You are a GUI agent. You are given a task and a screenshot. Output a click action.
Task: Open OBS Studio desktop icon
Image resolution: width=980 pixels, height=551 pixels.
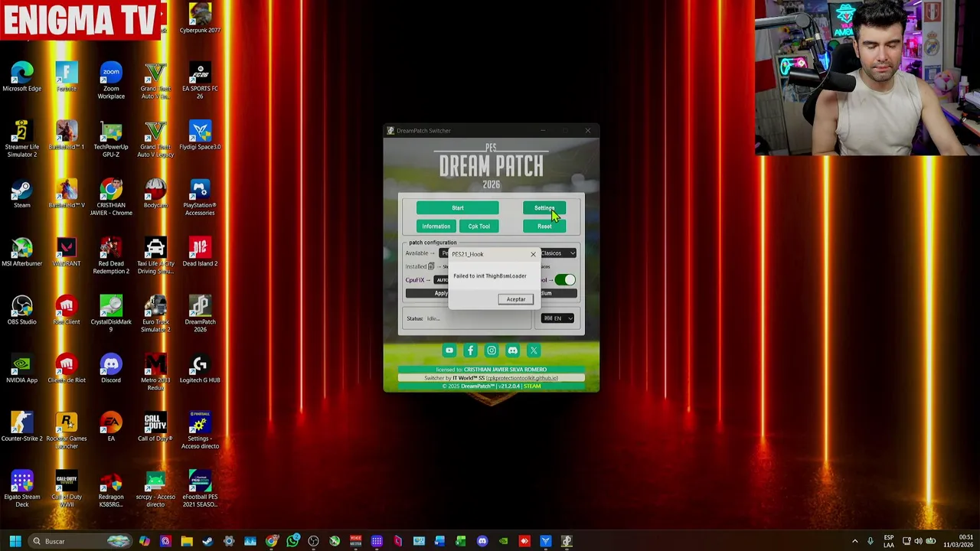point(22,310)
